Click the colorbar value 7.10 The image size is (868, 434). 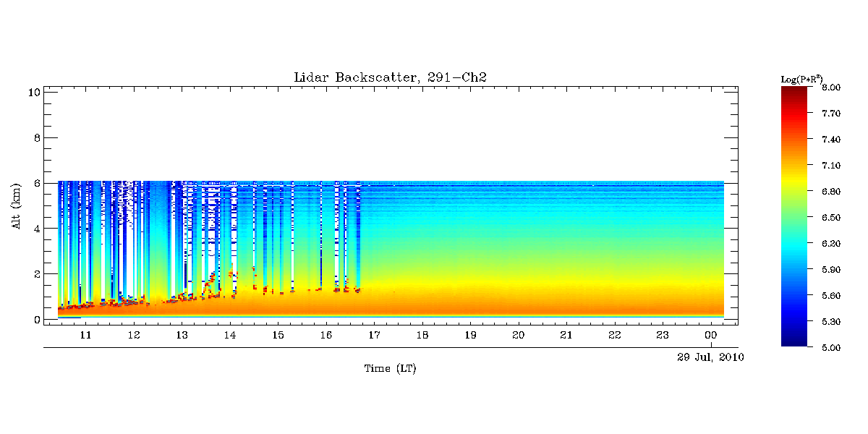pos(830,166)
